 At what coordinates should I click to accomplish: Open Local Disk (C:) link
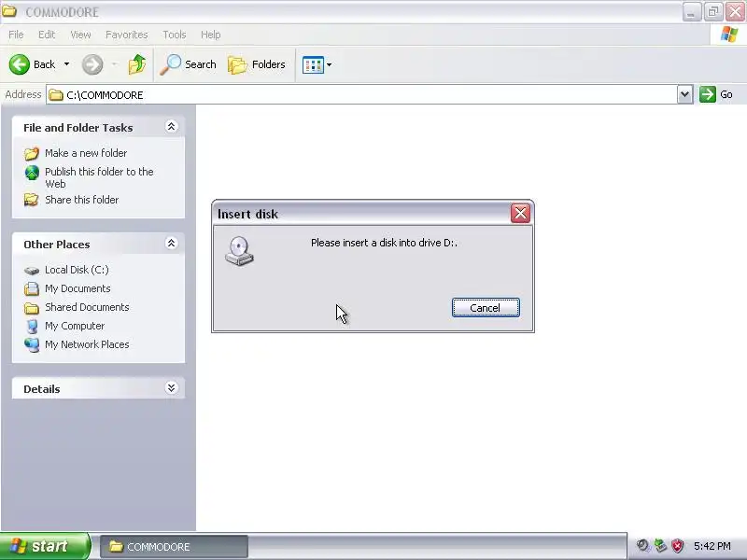[77, 270]
